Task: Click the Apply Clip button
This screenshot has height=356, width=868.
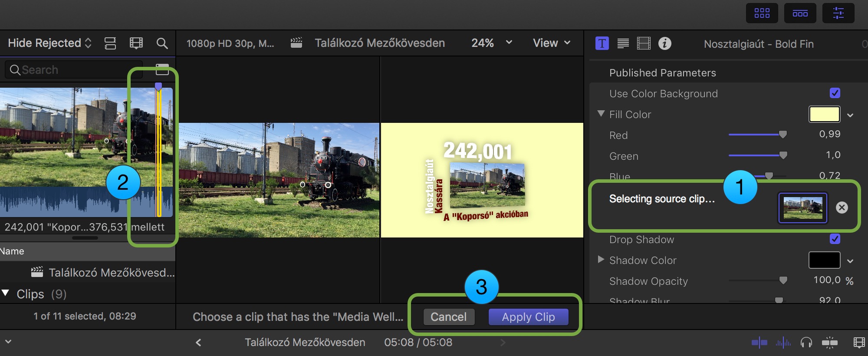Action: pos(528,317)
